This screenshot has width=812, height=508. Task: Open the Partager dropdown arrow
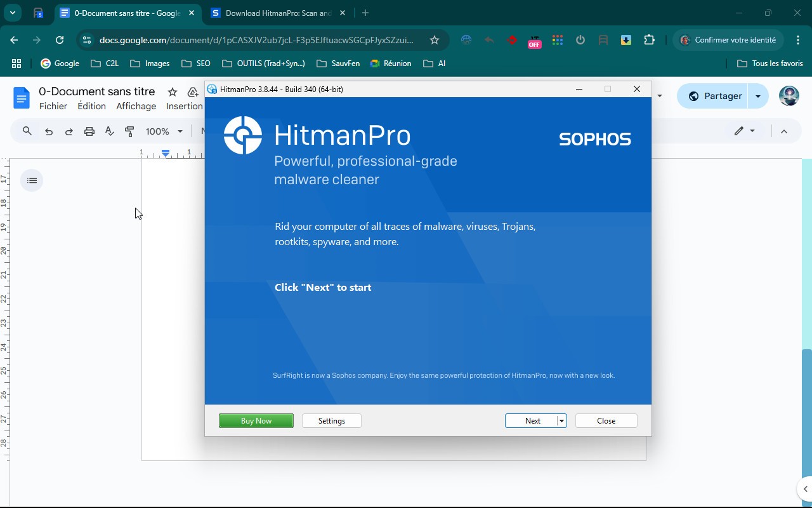(757, 96)
